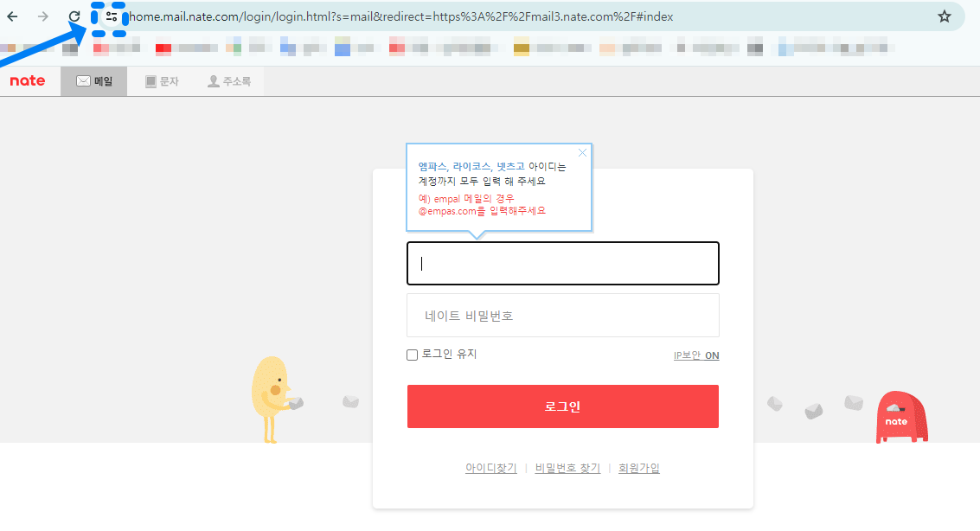Viewport: 980px width, 531px height.
Task: Click the red 로그인 button
Action: 562,406
